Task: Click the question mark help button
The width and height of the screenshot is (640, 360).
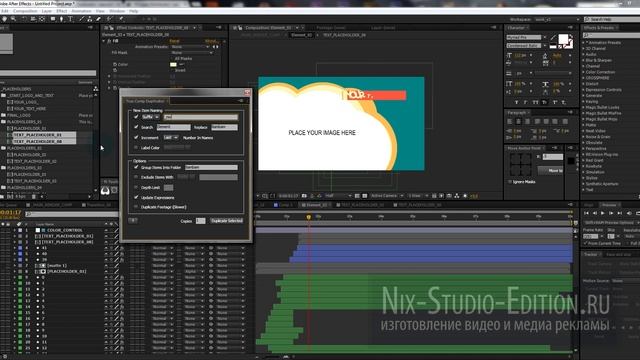Action: coord(133,220)
